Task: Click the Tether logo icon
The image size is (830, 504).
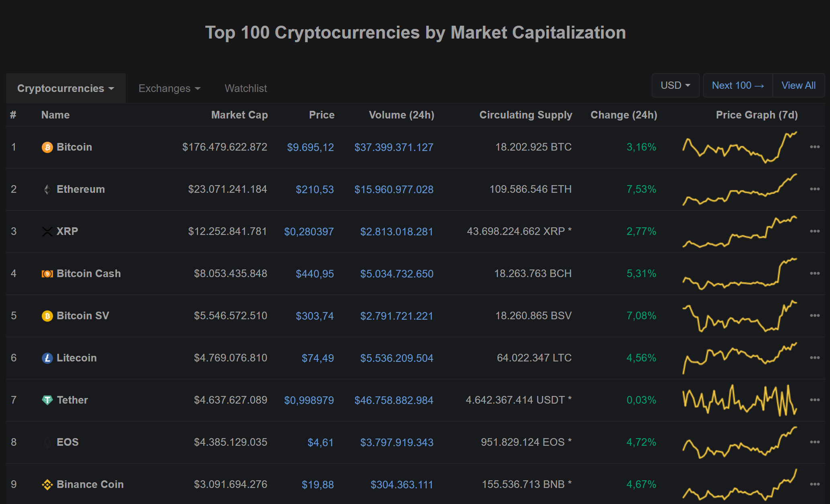Action: click(x=47, y=400)
